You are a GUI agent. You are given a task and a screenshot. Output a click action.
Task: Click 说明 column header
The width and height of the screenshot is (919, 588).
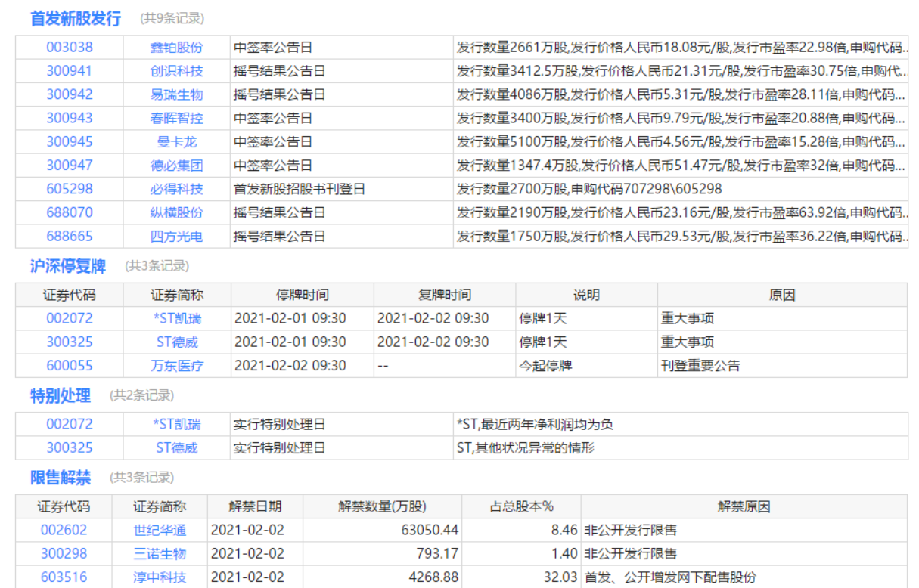586,295
